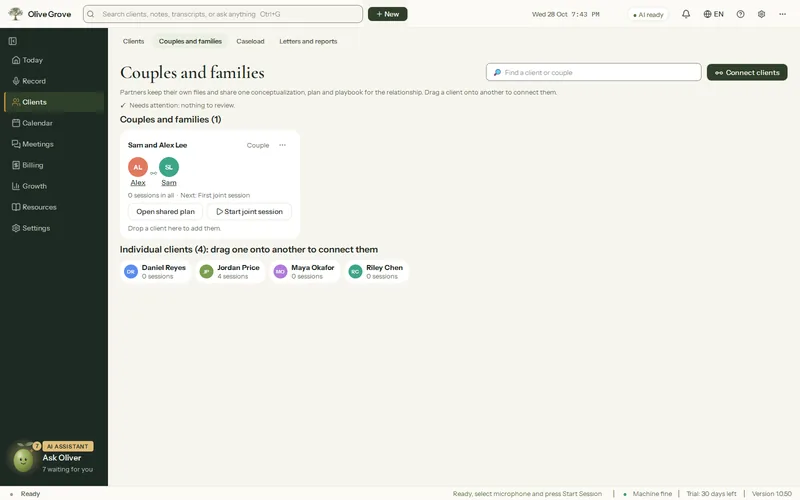This screenshot has height=500, width=800.
Task: Click the Version number in status bar
Action: click(771, 493)
